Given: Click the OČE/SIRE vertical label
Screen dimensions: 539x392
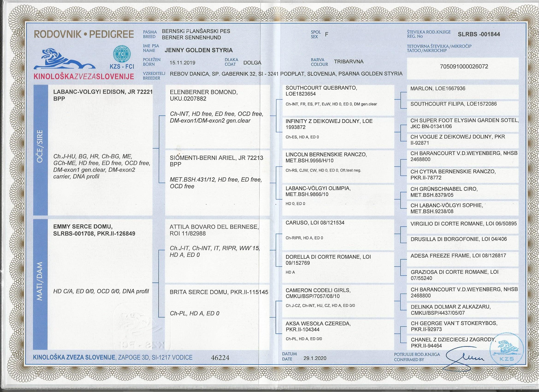Looking at the screenshot, I should tap(40, 146).
